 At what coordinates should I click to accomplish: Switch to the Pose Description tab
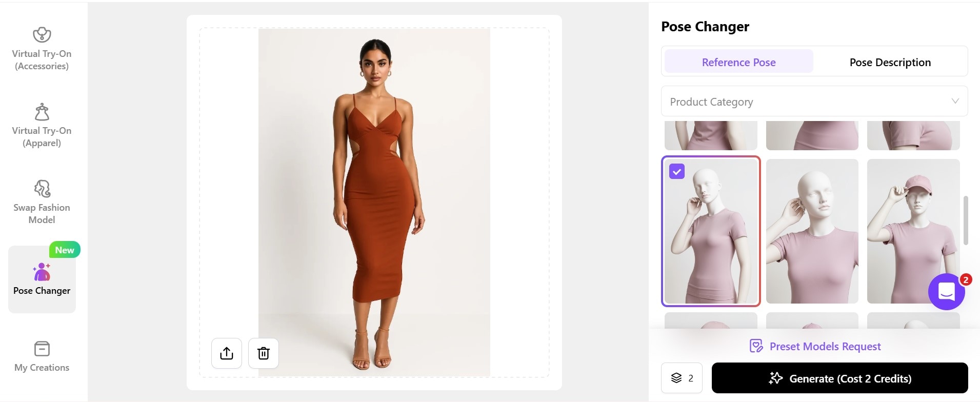(890, 62)
